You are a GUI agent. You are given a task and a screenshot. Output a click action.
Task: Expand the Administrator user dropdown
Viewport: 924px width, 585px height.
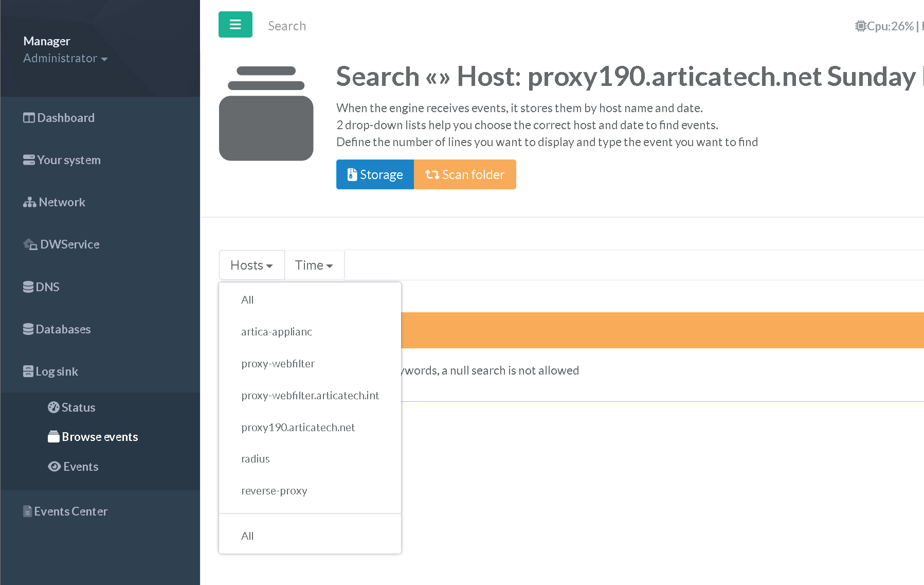(65, 59)
